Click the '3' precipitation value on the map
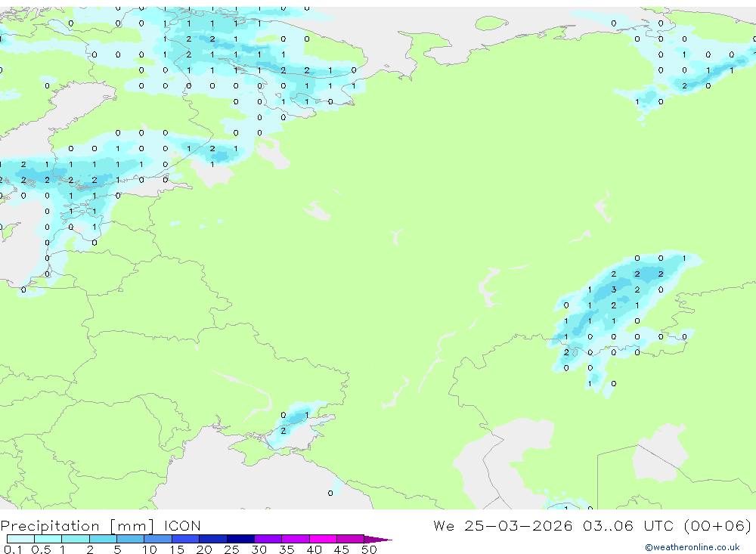 point(614,289)
